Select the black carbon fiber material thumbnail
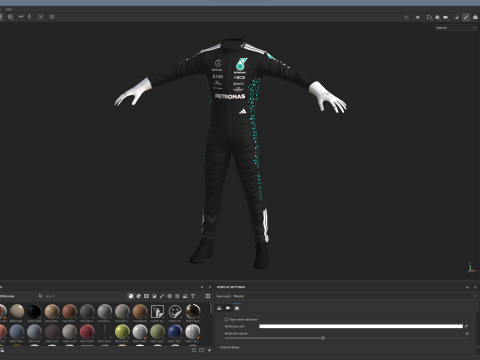This screenshot has height=360, width=480. [x=34, y=311]
